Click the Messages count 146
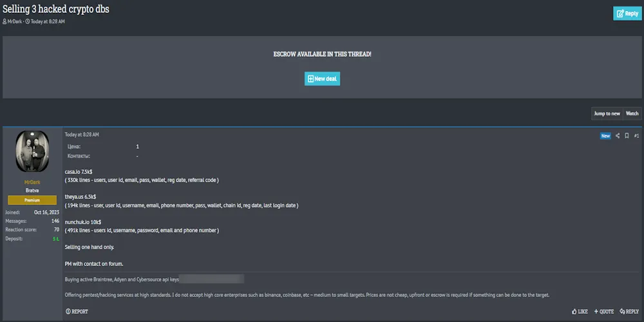The height and width of the screenshot is (322, 644). coord(55,221)
